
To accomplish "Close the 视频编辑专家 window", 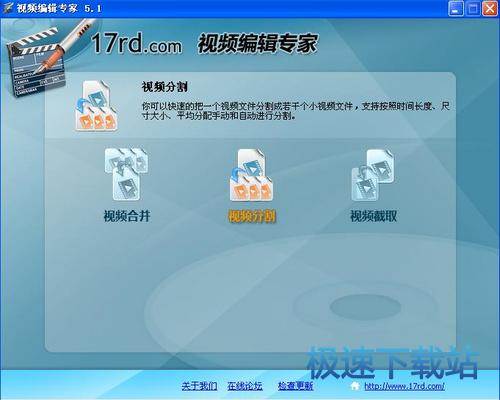I will (x=490, y=8).
